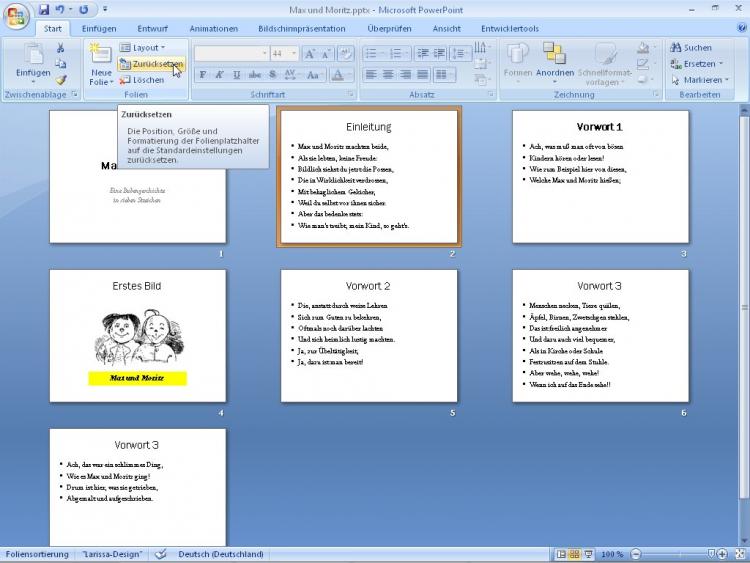Viewport: 750px width, 563px height.
Task: Click the Undo arrow icon
Action: (x=60, y=9)
